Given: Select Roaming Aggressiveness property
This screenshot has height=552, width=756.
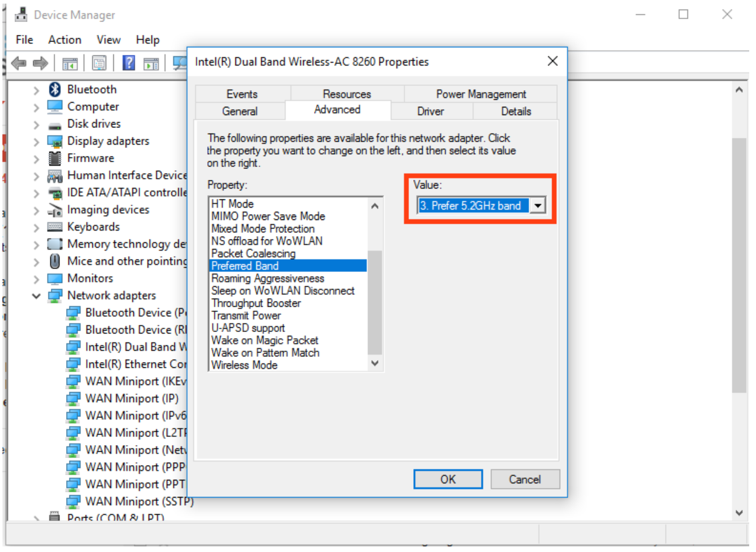Looking at the screenshot, I should (288, 278).
